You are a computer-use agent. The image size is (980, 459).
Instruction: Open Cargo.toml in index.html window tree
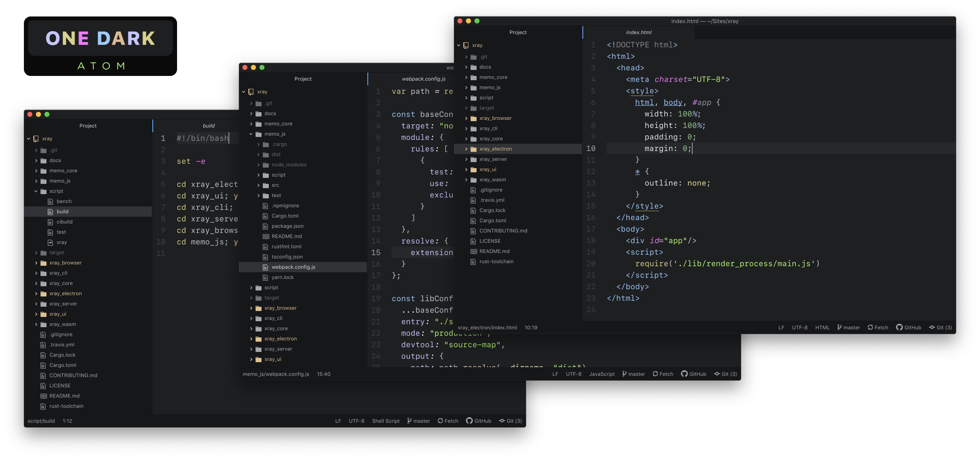tap(493, 221)
